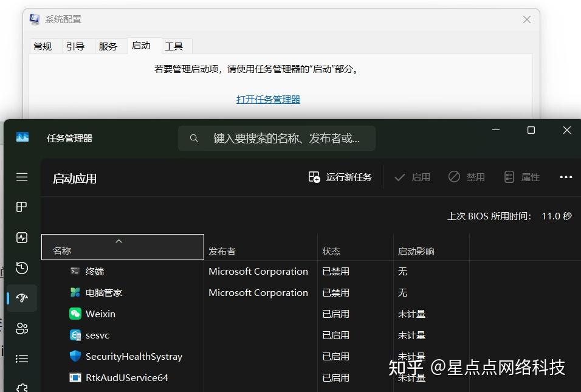
Task: Go to Processes page in sidebar
Action: (x=22, y=207)
